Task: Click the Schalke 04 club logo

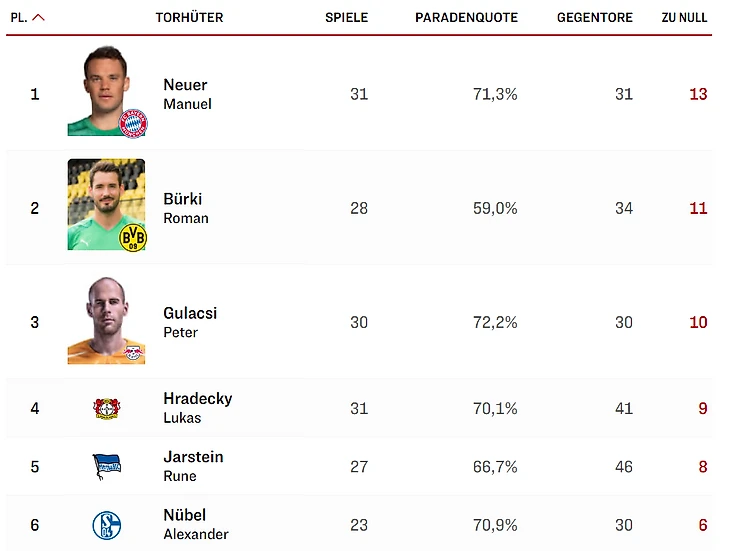Action: point(107,524)
